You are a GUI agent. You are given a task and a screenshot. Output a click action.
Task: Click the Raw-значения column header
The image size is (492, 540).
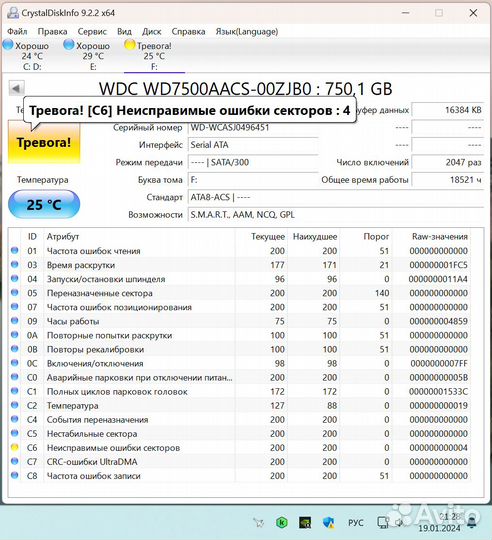(440, 237)
